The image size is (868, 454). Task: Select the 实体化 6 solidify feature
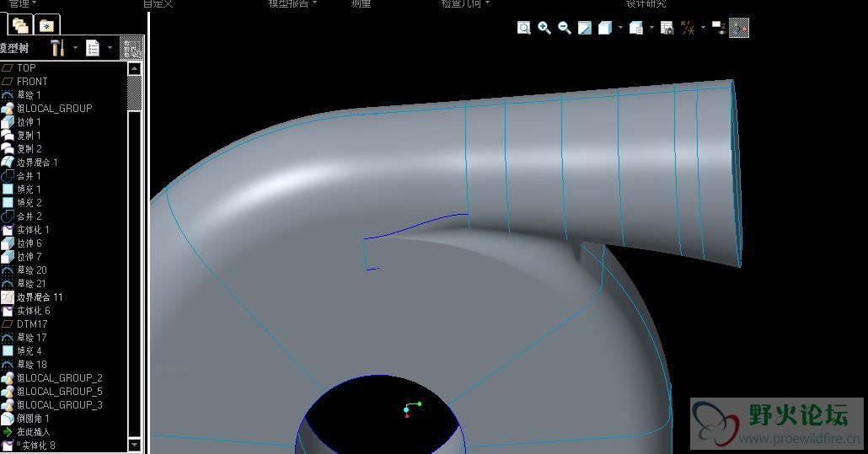click(25, 310)
